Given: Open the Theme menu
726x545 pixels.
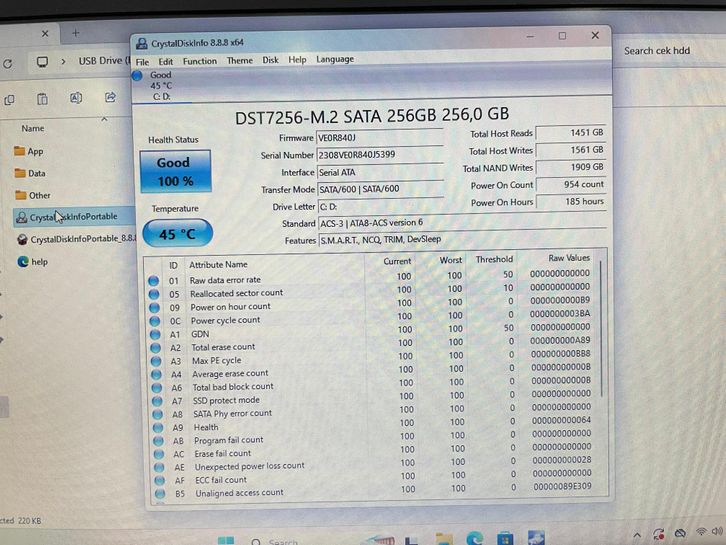Looking at the screenshot, I should pos(239,61).
